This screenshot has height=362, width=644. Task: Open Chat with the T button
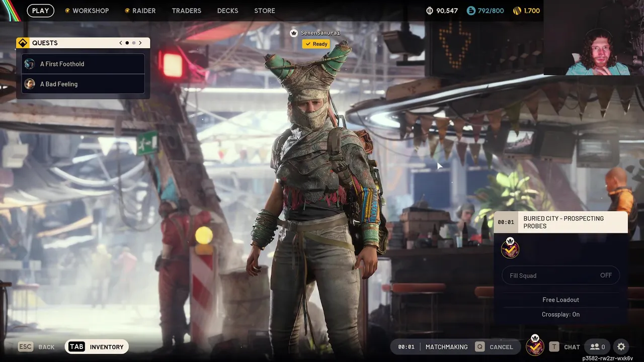[565, 347]
